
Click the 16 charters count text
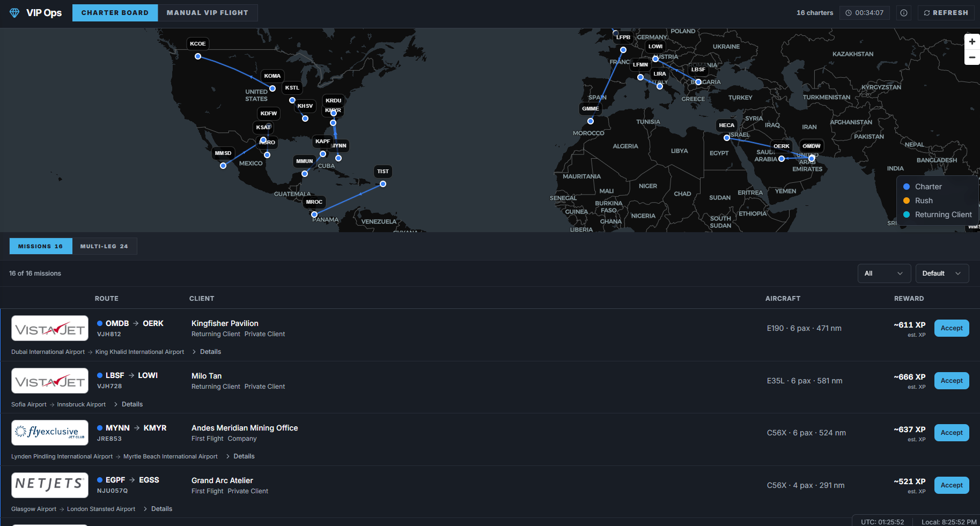point(815,13)
